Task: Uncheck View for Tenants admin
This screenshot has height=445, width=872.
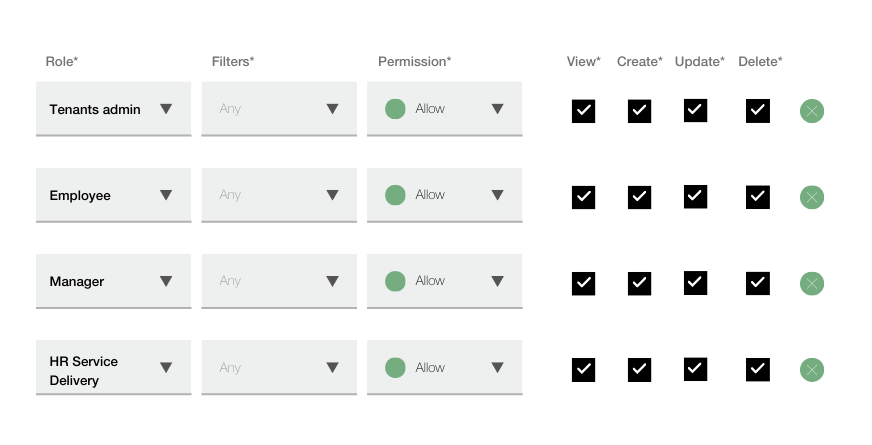Action: point(583,111)
